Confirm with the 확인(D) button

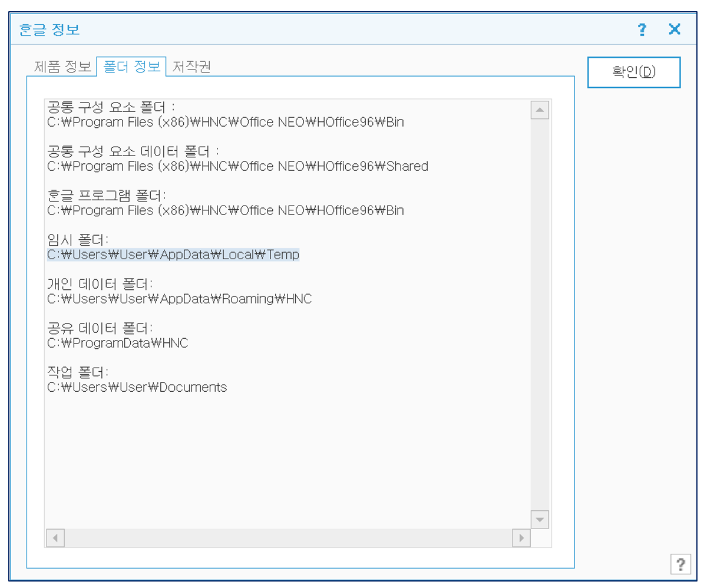click(x=634, y=72)
